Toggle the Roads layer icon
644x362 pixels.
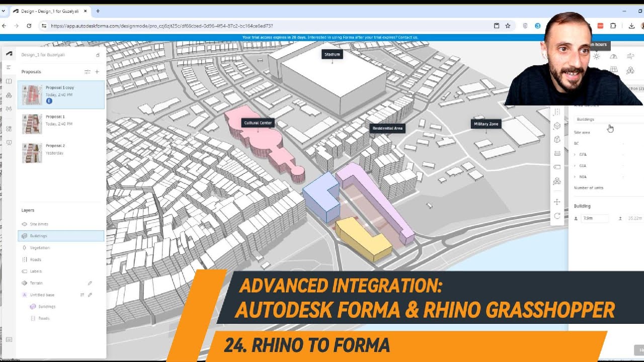(25, 259)
